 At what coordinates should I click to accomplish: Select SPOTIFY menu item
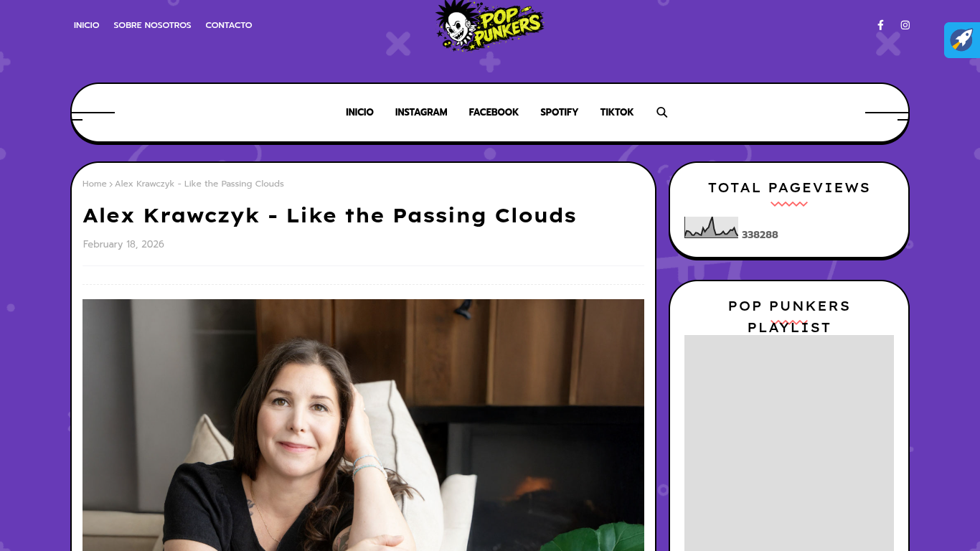tap(559, 112)
